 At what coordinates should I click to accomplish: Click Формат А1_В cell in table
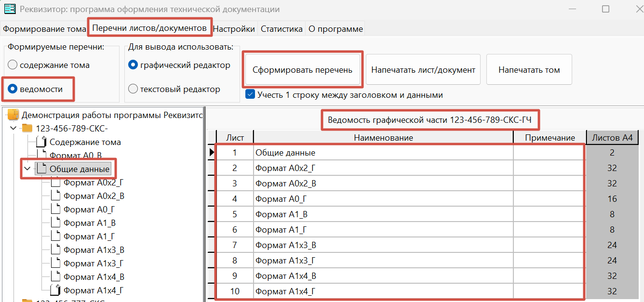click(384, 214)
